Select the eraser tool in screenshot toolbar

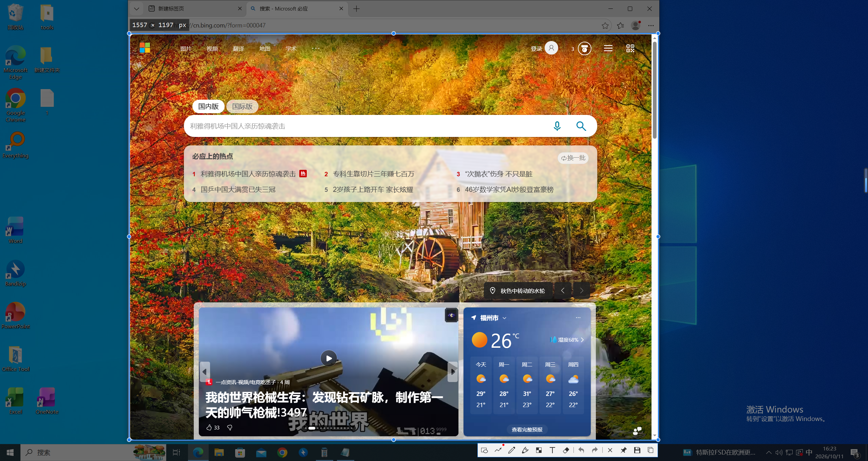pos(566,450)
